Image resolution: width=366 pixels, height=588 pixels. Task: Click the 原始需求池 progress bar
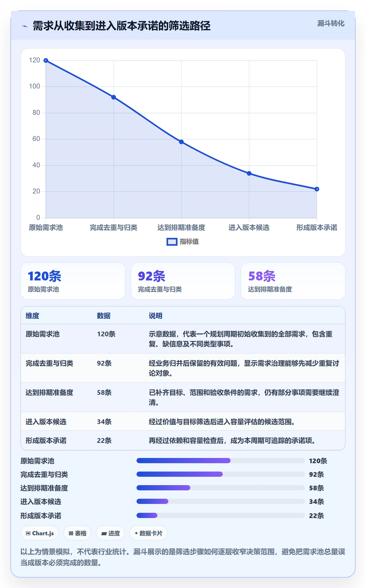221,461
